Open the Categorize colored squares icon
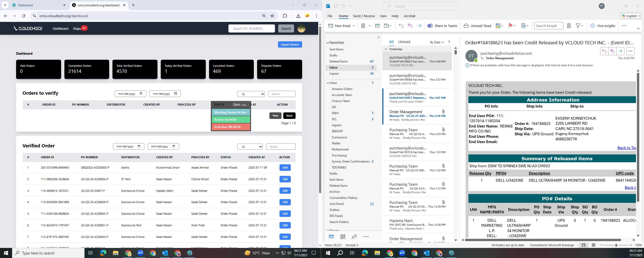 [498, 26]
